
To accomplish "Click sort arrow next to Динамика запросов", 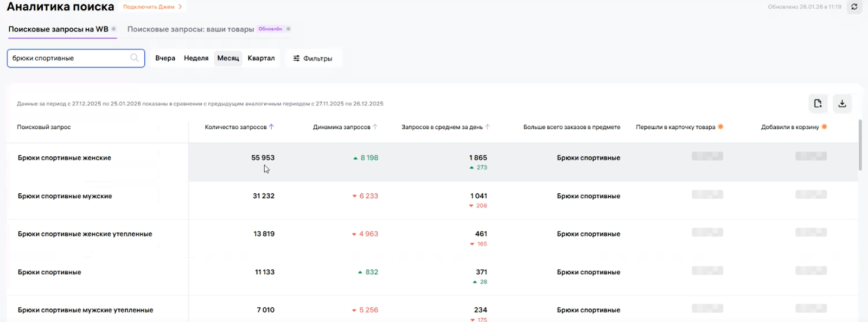I will pos(375,127).
